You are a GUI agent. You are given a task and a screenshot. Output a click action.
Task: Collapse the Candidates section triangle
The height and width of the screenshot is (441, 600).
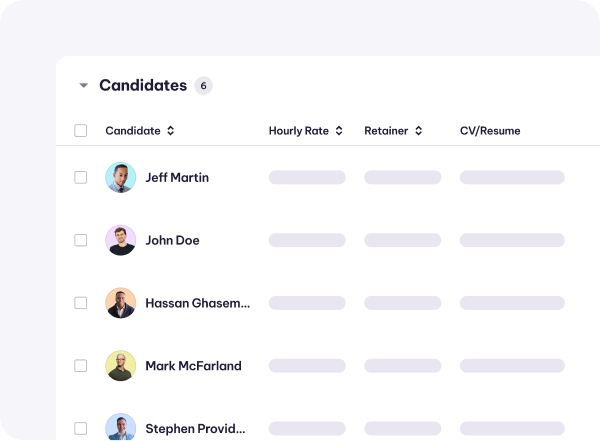tap(83, 85)
